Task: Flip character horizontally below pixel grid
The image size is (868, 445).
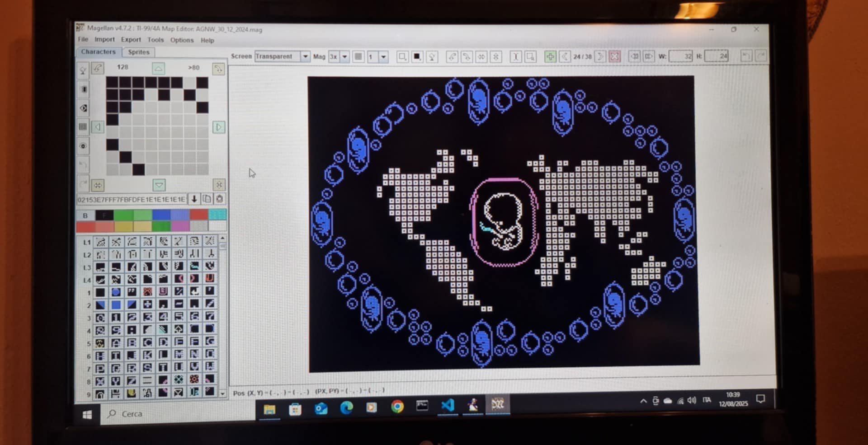Action: pyautogui.click(x=98, y=185)
